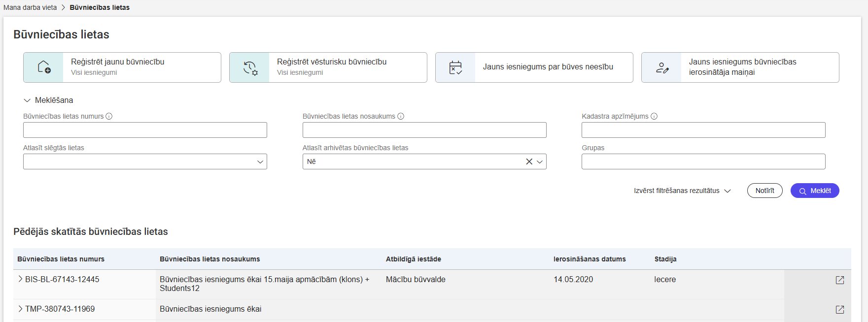Open the Atlasīt arhivētas būvniecības lietas dropdown arrow
The height and width of the screenshot is (322, 868).
tap(540, 161)
